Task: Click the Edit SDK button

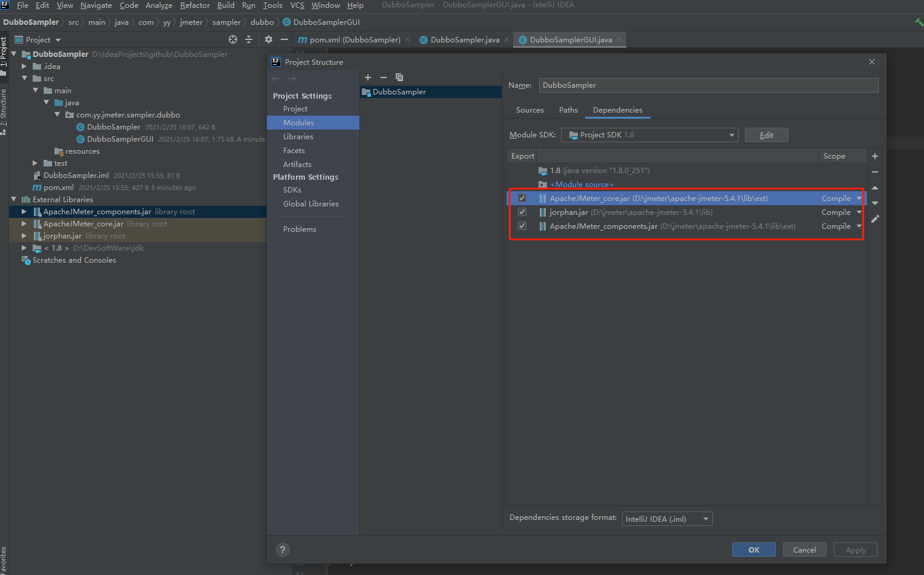Action: pyautogui.click(x=766, y=135)
